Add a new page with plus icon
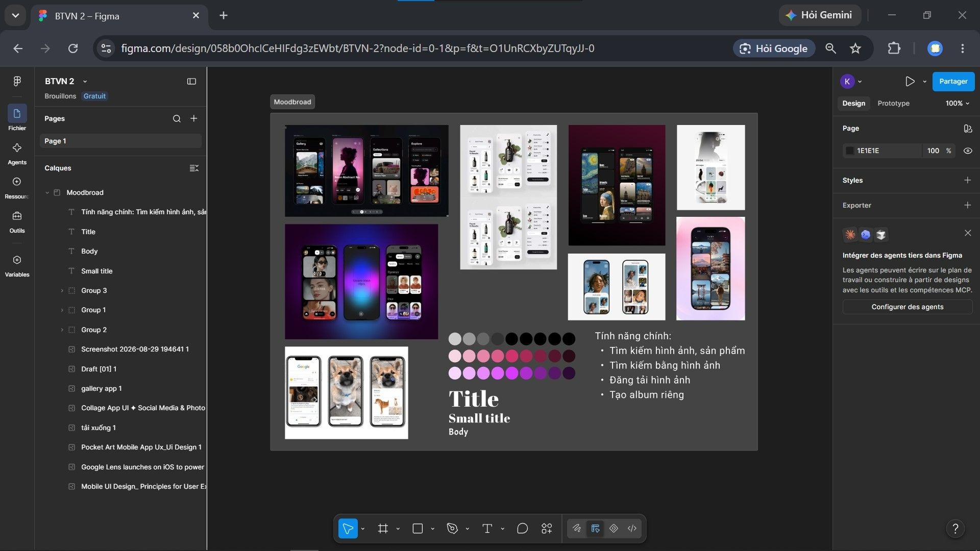Image resolution: width=980 pixels, height=551 pixels. pyautogui.click(x=194, y=118)
